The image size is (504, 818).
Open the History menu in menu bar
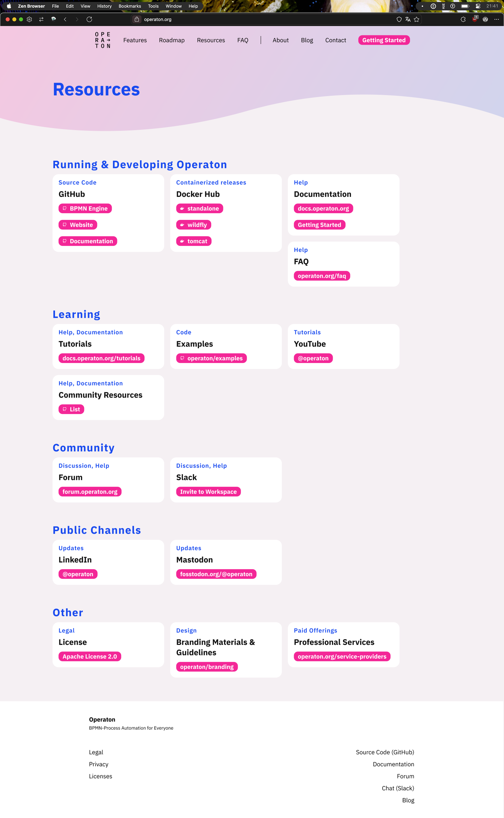tap(104, 6)
